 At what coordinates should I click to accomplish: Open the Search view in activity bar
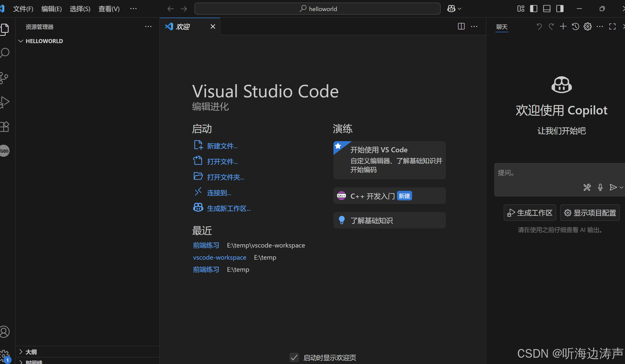[5, 53]
